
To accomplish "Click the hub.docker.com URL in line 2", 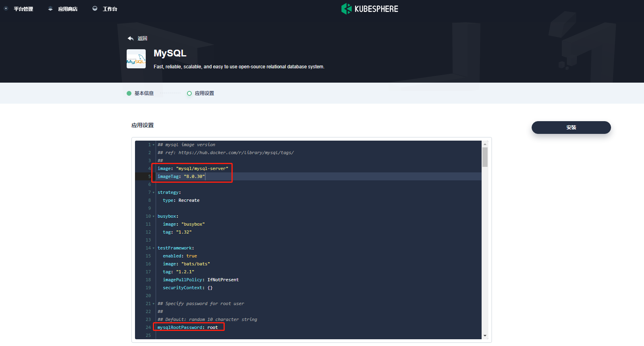I will click(x=236, y=153).
